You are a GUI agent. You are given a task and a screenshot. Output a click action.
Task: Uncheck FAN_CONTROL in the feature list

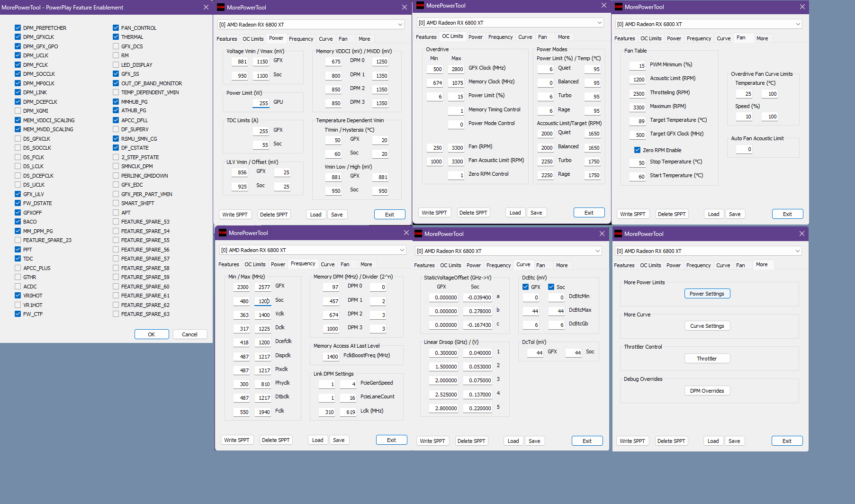(116, 28)
